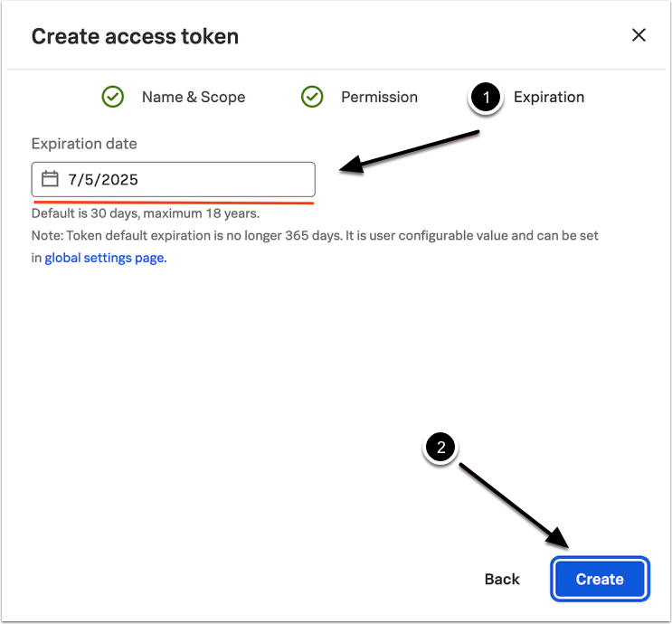Viewport: 672px width, 624px height.
Task: Click the numbered 1 badge beside Expiration
Action: click(486, 98)
